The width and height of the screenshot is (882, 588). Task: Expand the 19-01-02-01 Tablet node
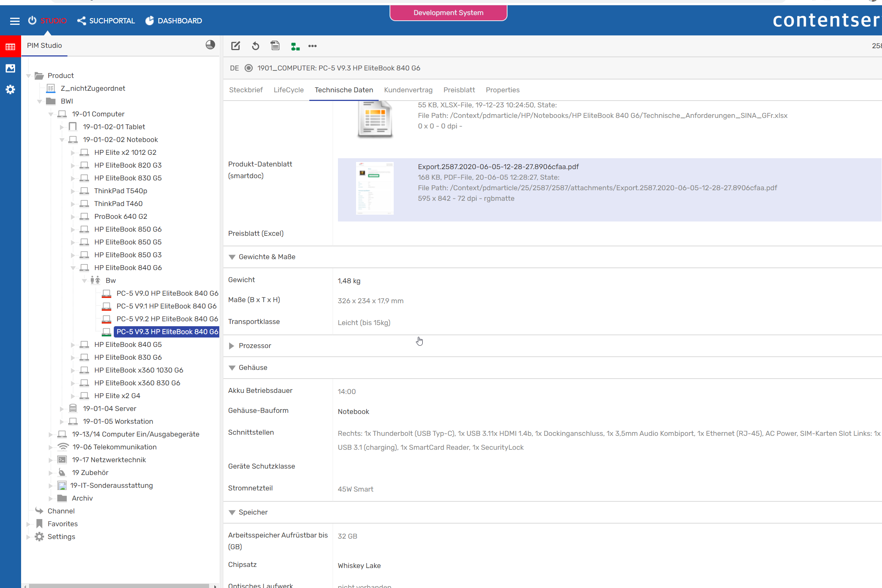click(x=62, y=127)
